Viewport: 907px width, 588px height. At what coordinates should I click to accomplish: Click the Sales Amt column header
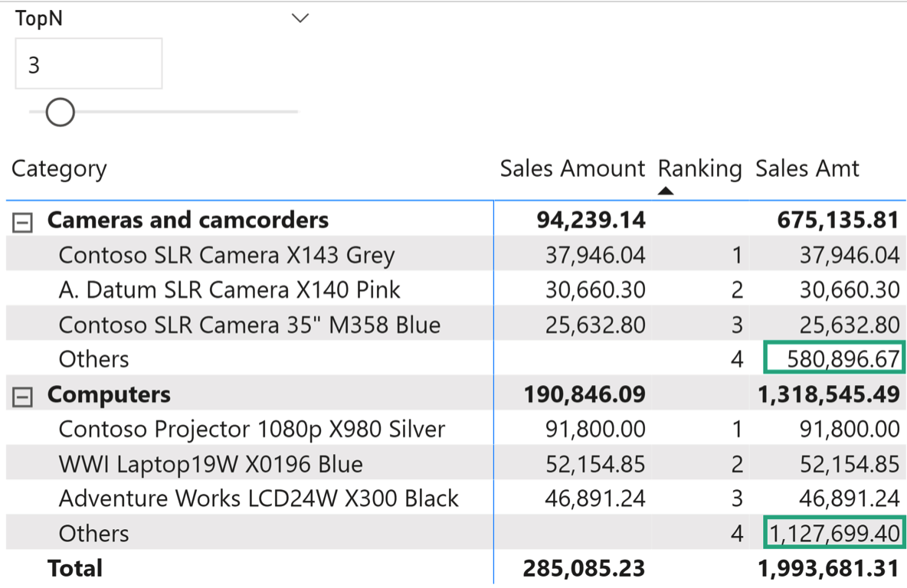807,168
